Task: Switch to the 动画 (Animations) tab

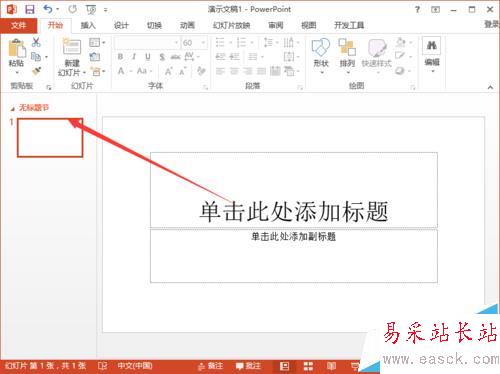Action: click(x=187, y=25)
